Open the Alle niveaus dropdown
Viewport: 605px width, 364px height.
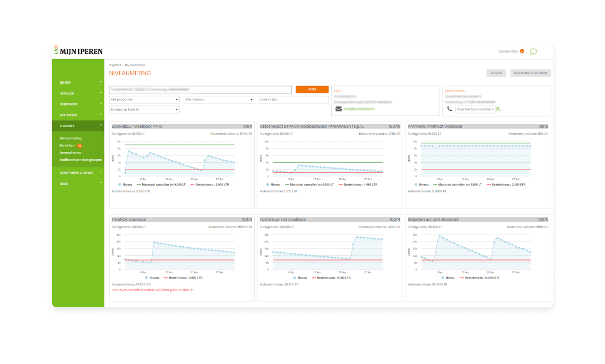[x=218, y=99]
